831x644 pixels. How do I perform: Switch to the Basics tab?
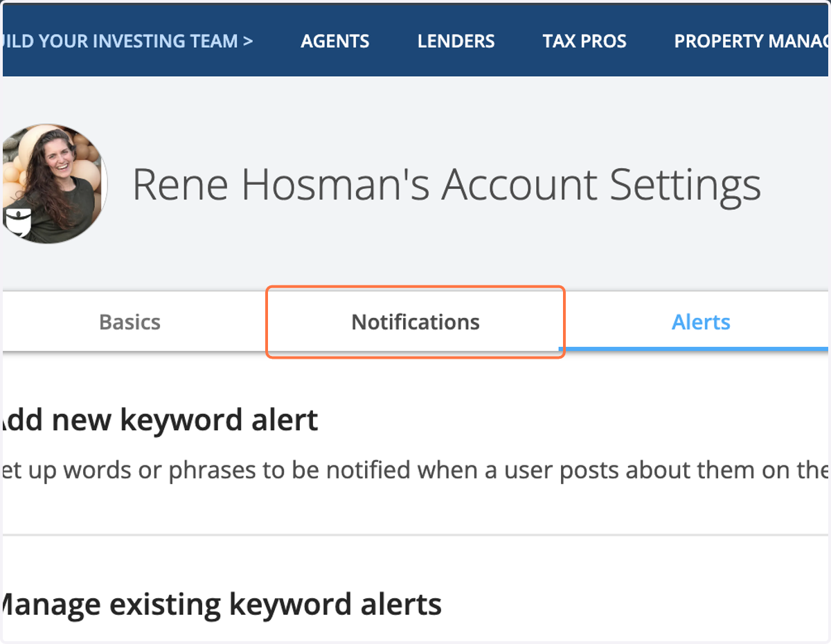(x=129, y=322)
